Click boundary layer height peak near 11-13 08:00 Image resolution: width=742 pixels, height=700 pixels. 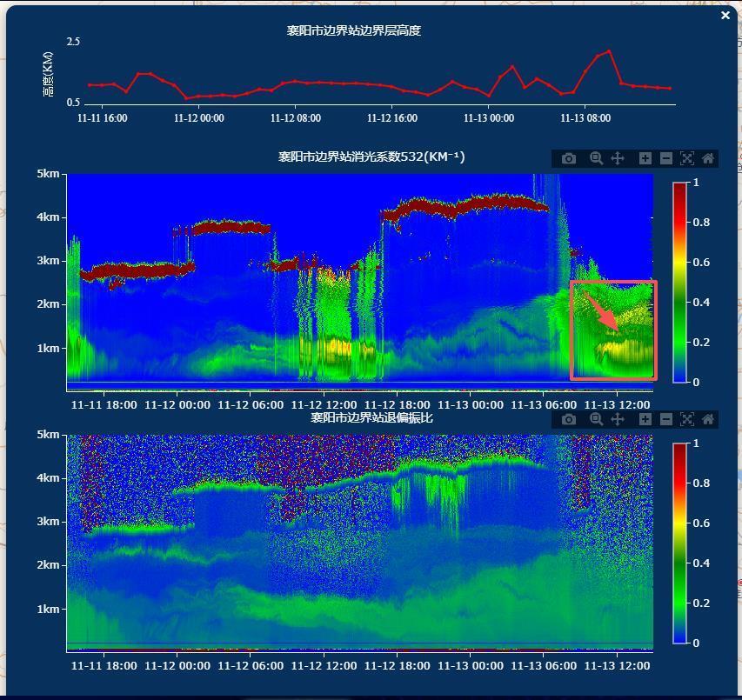click(x=609, y=51)
